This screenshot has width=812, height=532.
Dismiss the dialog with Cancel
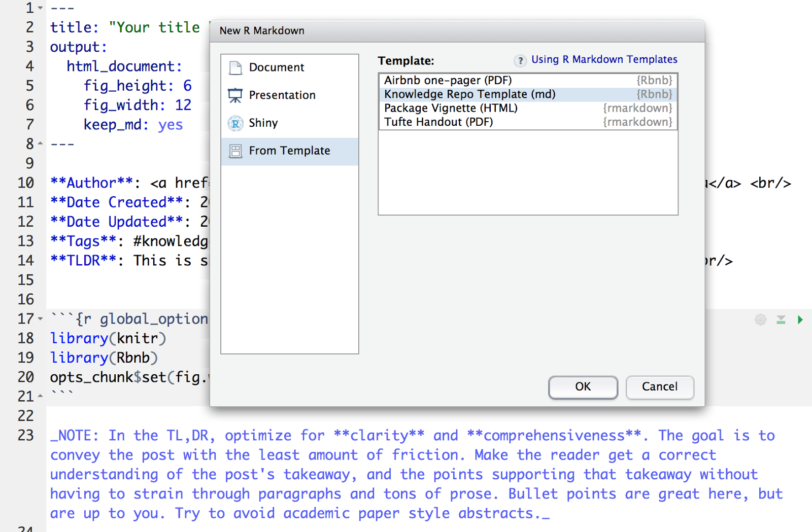tap(660, 387)
